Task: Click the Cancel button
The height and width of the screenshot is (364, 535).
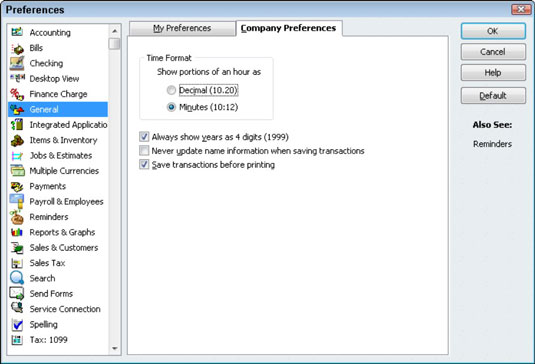Action: coord(493,52)
